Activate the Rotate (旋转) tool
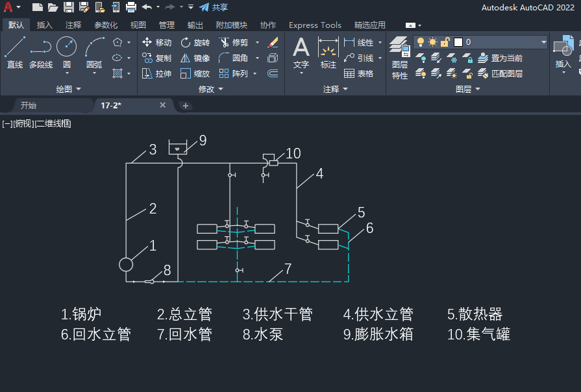Screen dimensions: 581x392 195,42
